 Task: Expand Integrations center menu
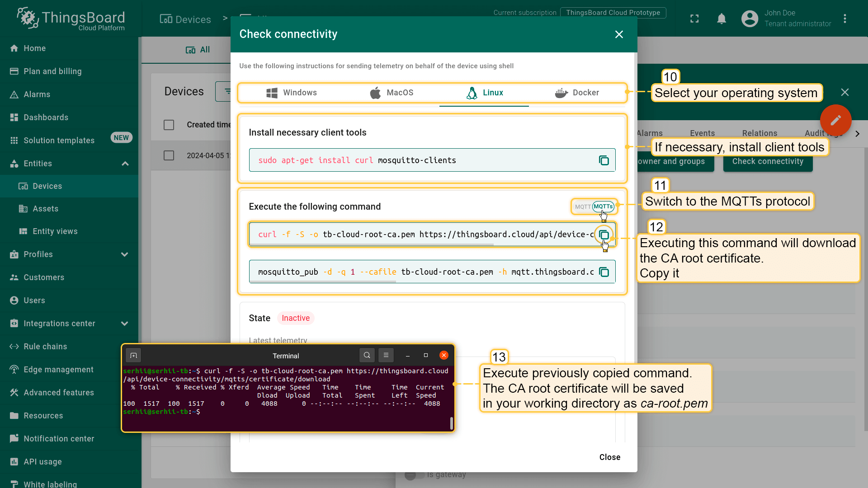tap(125, 324)
